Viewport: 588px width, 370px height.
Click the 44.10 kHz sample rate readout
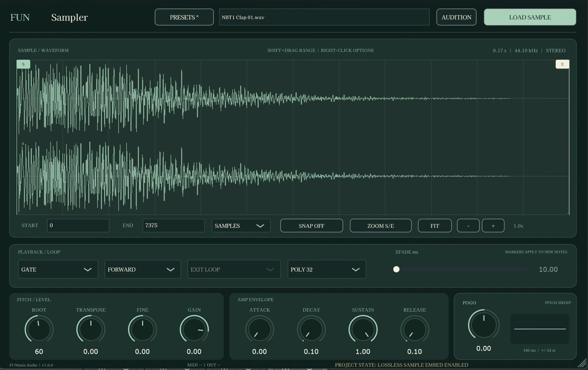pyautogui.click(x=526, y=50)
